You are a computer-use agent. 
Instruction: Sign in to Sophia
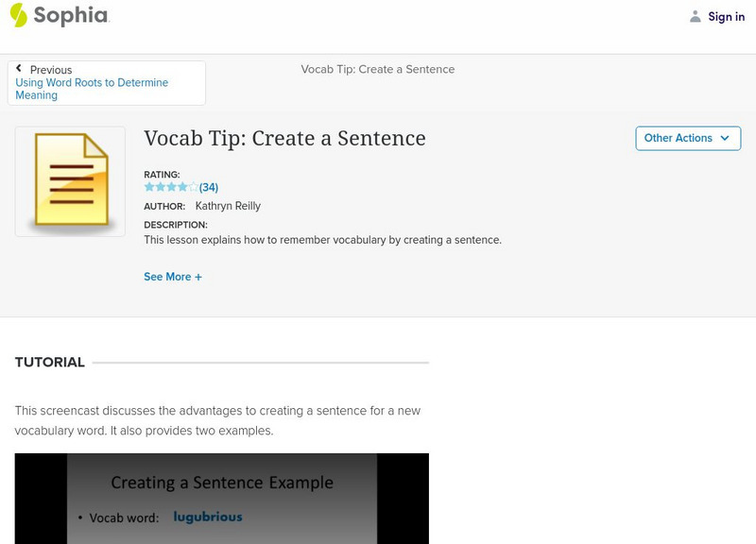click(x=726, y=16)
